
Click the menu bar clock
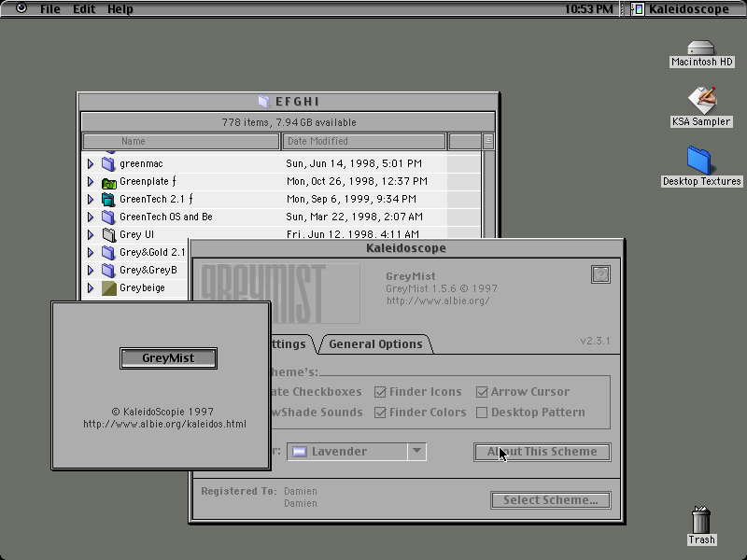[x=589, y=9]
